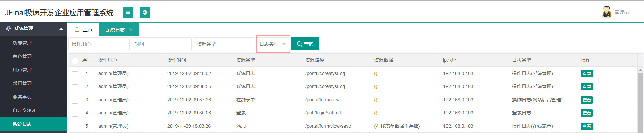The height and width of the screenshot is (133, 644).
Task: Click the magnifier 查询 search button
Action: [305, 44]
